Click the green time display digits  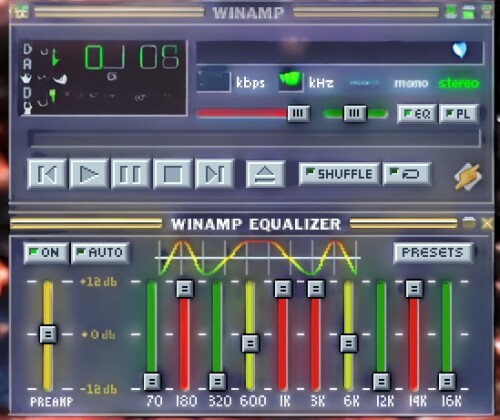132,57
